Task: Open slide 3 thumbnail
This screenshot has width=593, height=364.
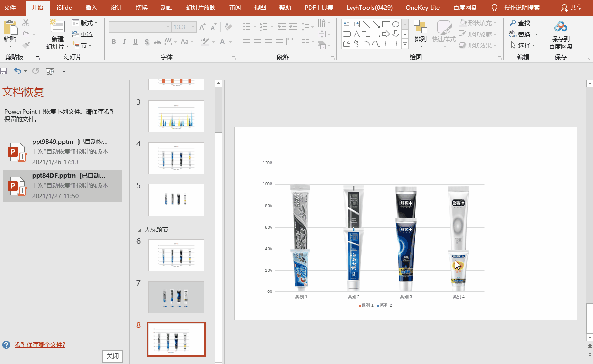Action: point(176,116)
